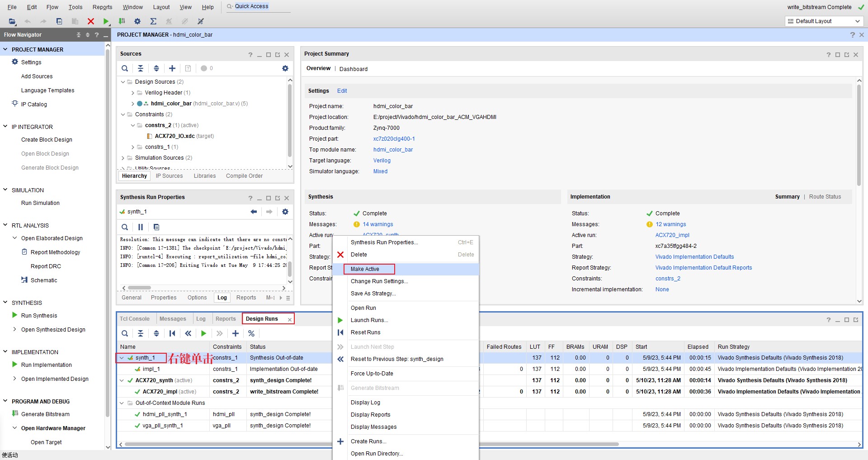The width and height of the screenshot is (868, 460).
Task: Click Launch Runs green arrow in Design Runs toolbar
Action: pos(204,333)
